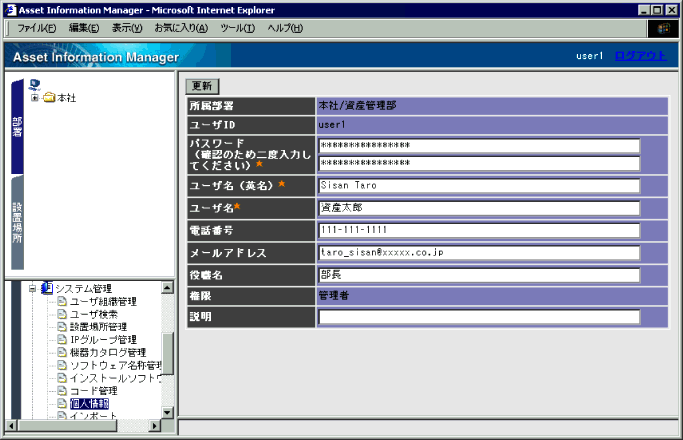Click the 本社/資産管理部 department value
Viewport: 683px width, 440px height.
[357, 105]
